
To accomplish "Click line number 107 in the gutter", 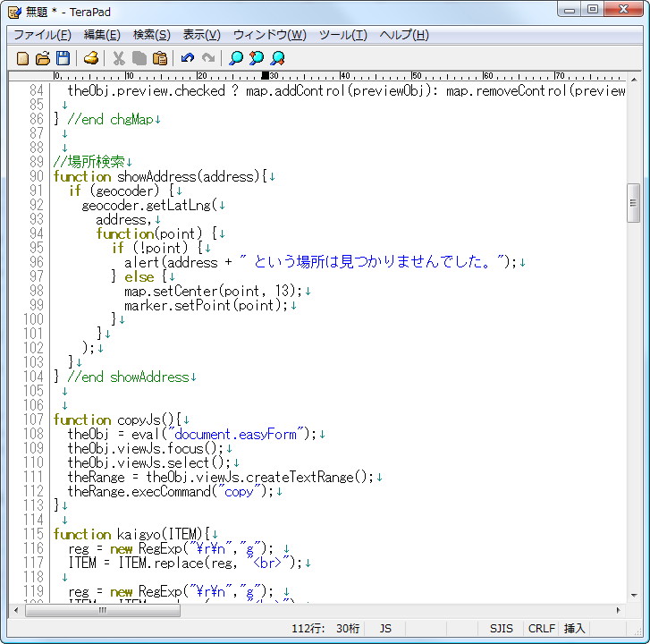I will [x=33, y=419].
